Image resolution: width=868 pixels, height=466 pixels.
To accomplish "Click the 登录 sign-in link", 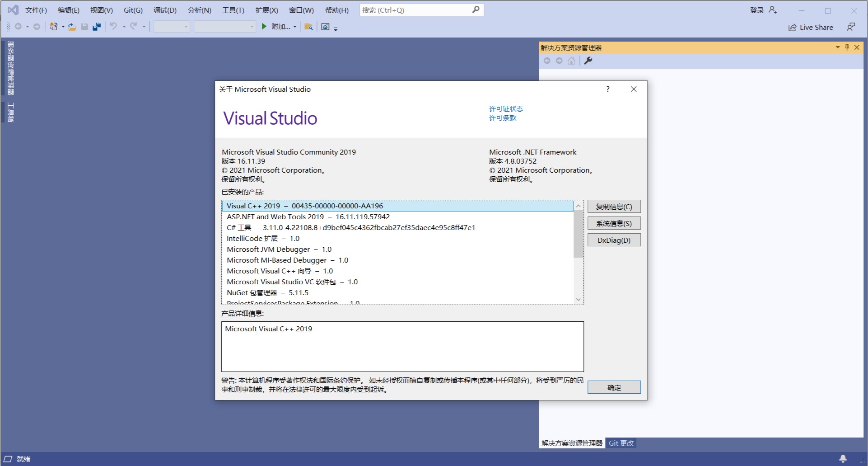I will tap(757, 10).
